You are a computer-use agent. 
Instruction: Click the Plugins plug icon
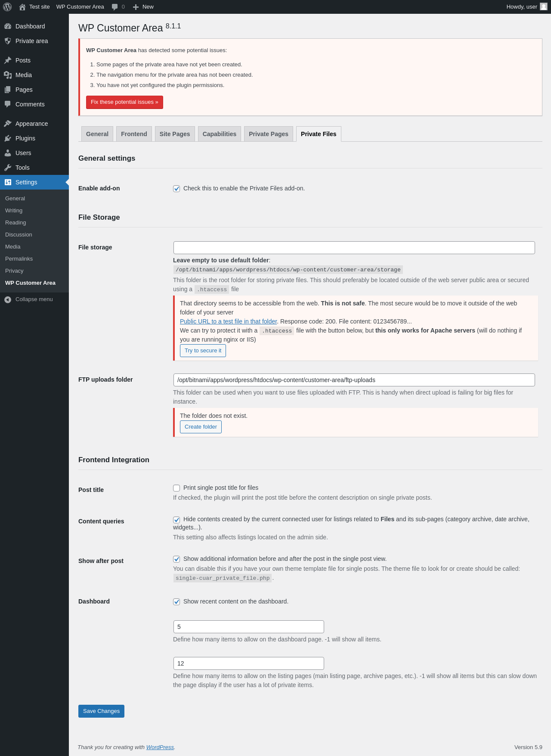pyautogui.click(x=8, y=138)
